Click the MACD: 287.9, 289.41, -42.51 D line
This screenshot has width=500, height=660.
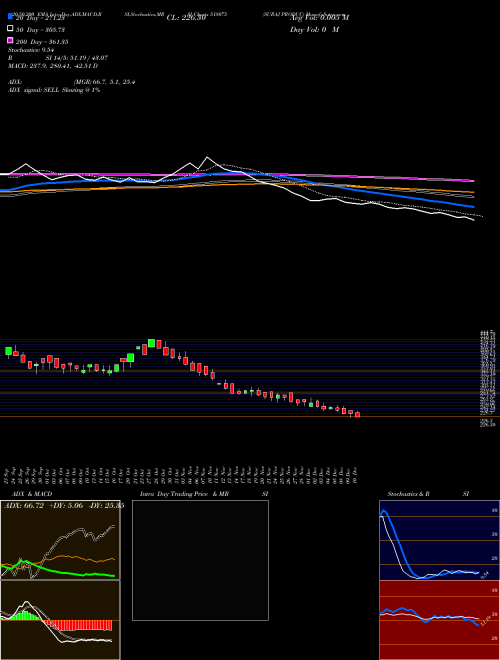click(x=53, y=66)
